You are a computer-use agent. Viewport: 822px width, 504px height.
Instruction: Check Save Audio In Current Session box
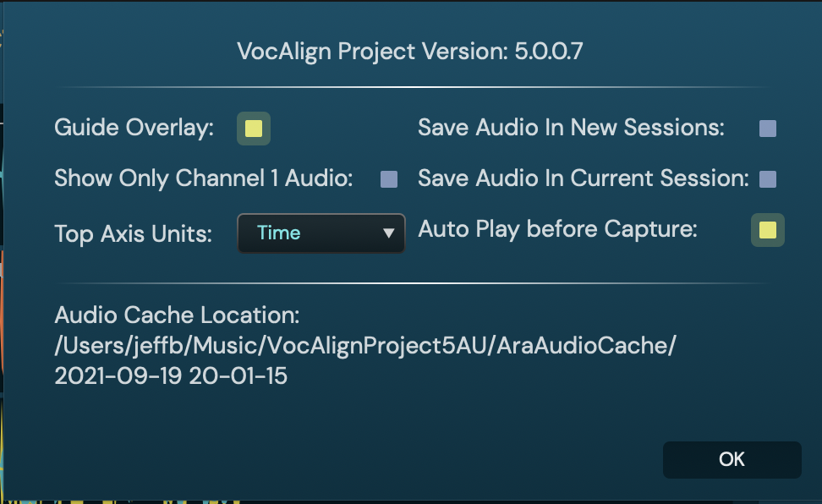pos(768,179)
